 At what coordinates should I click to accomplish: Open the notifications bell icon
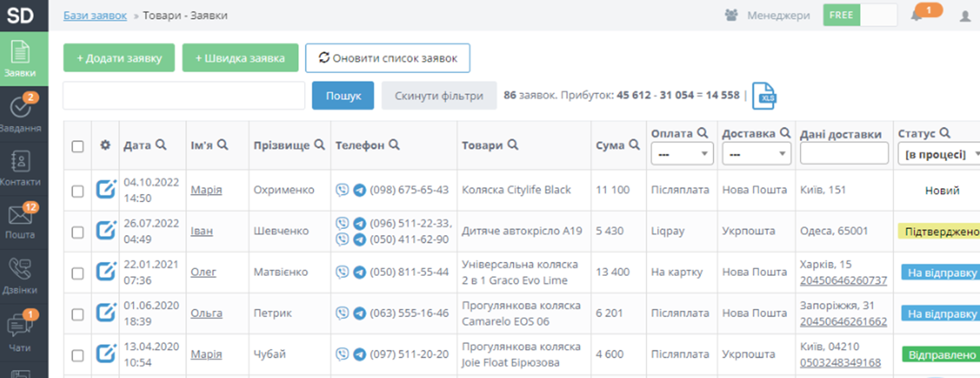916,15
